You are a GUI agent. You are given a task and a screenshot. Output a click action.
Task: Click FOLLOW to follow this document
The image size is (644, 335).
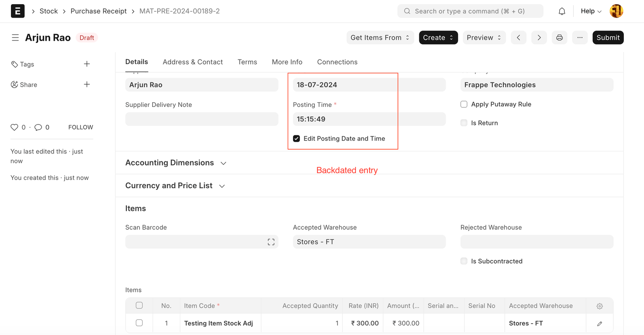point(80,127)
